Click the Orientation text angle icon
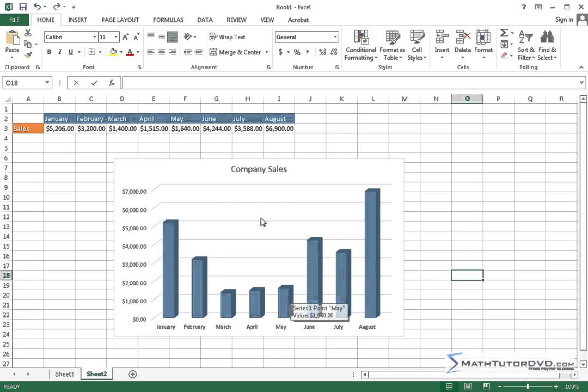The height and width of the screenshot is (392, 588). 187,36
